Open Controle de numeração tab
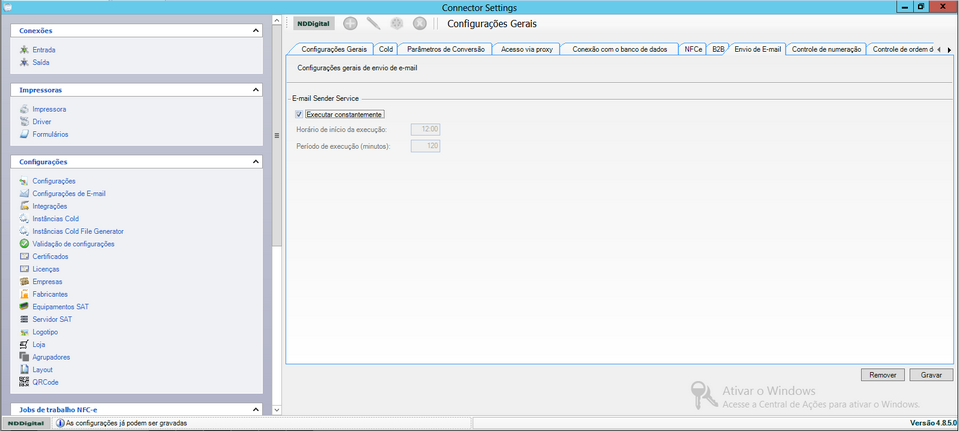The height and width of the screenshot is (431, 959). tap(826, 50)
